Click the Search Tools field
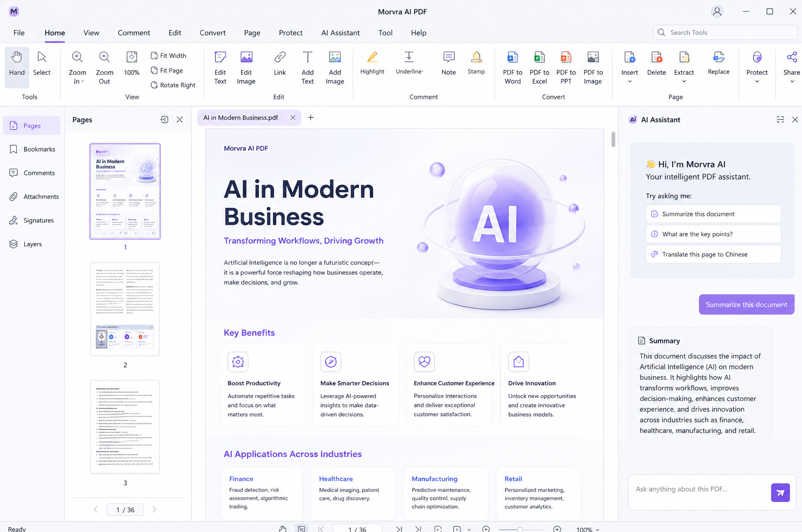The height and width of the screenshot is (532, 802). [x=725, y=33]
